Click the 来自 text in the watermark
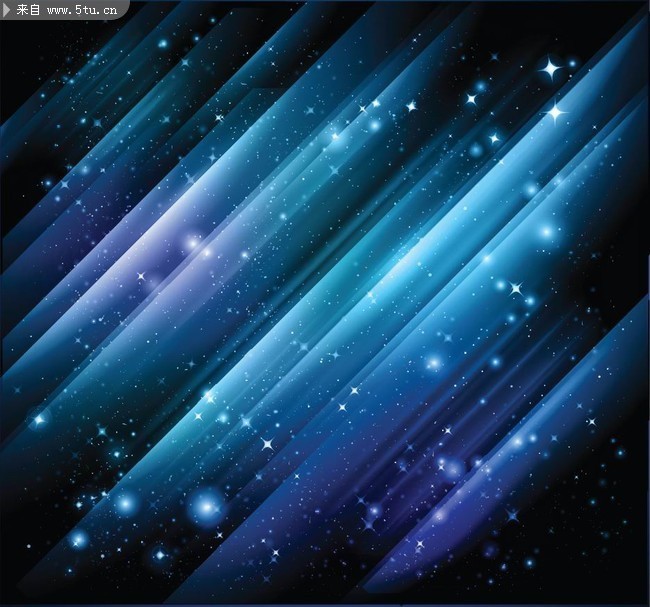Image resolution: width=650 pixels, height=607 pixels. [29, 10]
